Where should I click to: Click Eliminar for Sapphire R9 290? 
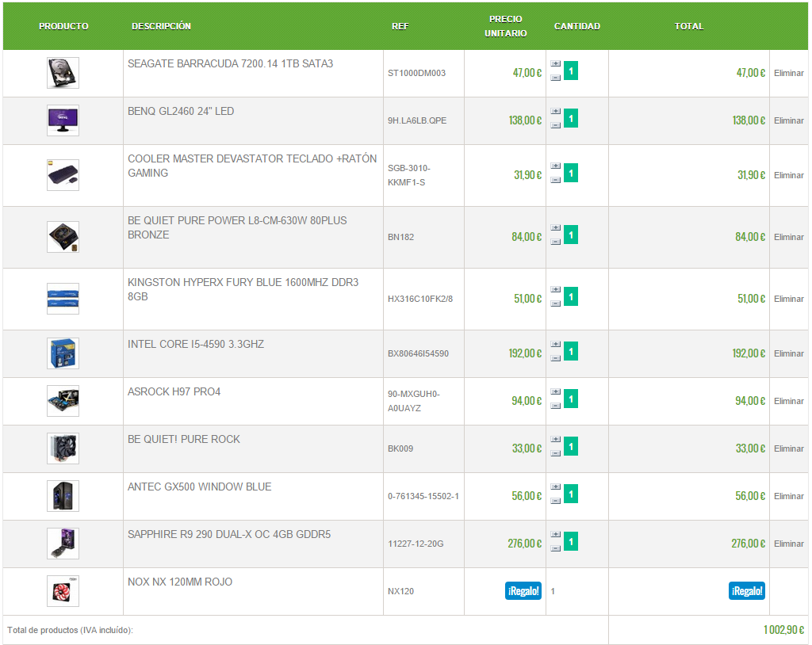[x=789, y=544]
